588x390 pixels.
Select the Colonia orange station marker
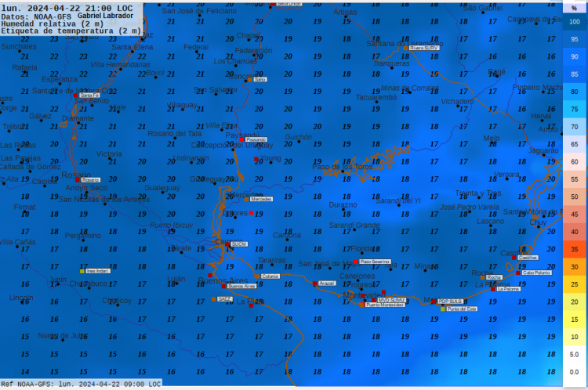point(257,276)
